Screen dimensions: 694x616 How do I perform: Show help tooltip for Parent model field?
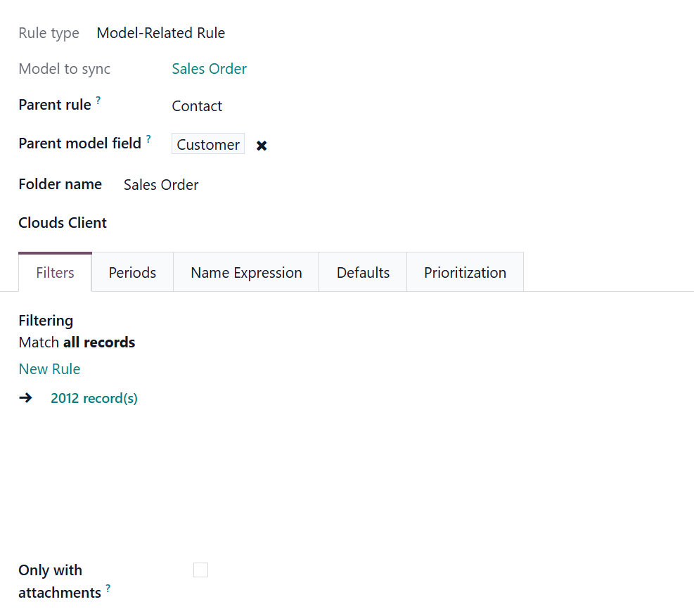(148, 139)
